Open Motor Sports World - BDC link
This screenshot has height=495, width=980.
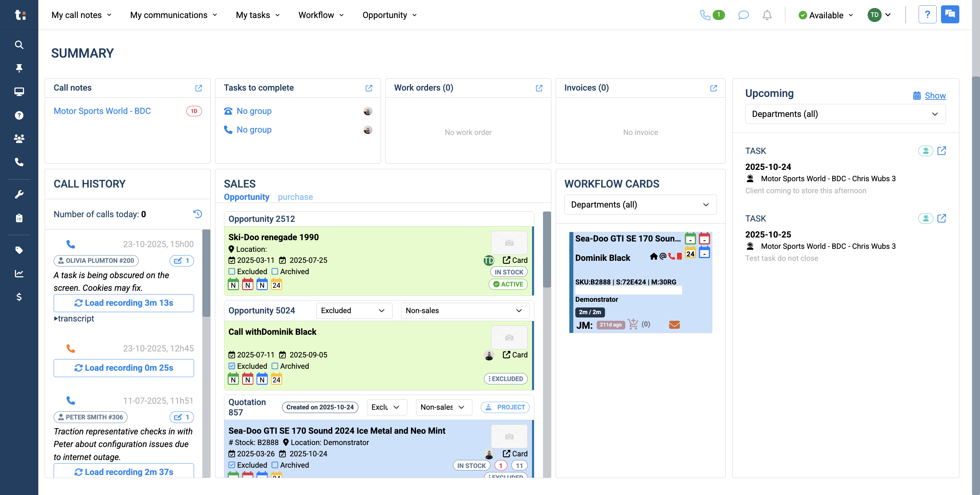tap(102, 111)
